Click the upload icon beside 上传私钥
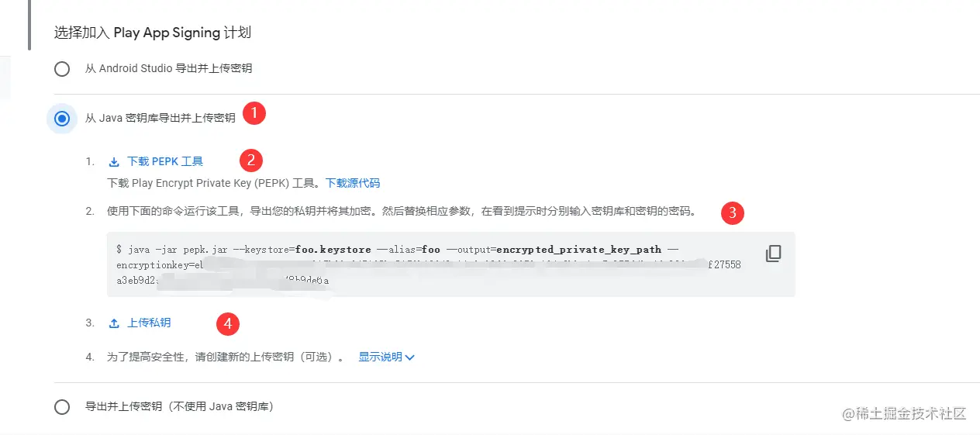 [x=114, y=323]
